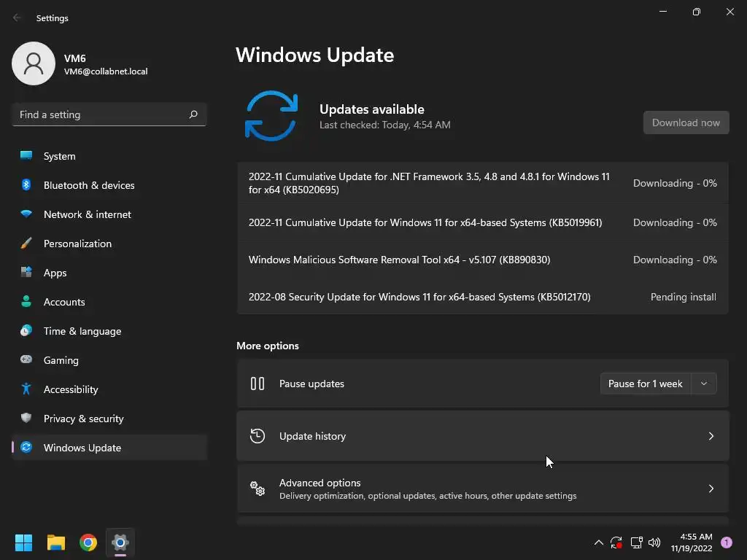Image resolution: width=747 pixels, height=560 pixels.
Task: Click the Privacy & security shield icon
Action: point(26,418)
